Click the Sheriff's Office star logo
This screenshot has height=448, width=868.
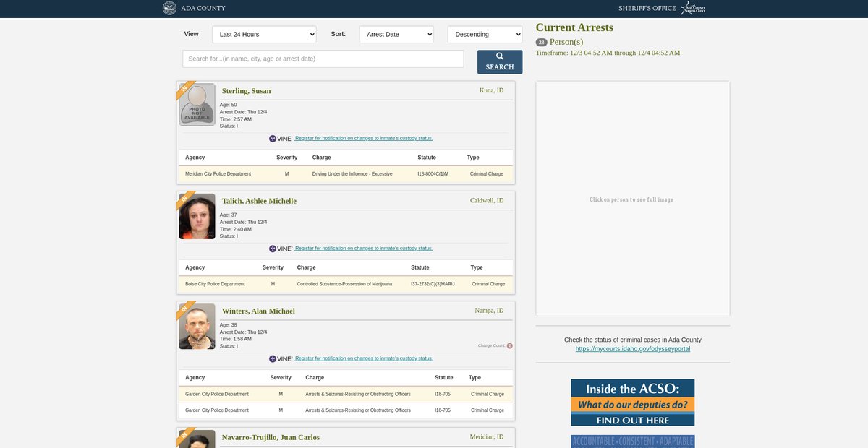pyautogui.click(x=692, y=8)
